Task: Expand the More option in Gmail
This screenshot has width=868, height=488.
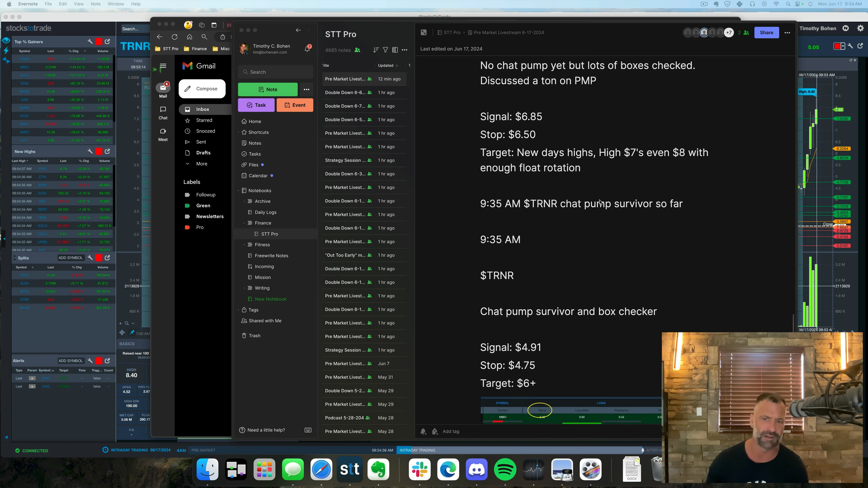Action: tap(201, 164)
